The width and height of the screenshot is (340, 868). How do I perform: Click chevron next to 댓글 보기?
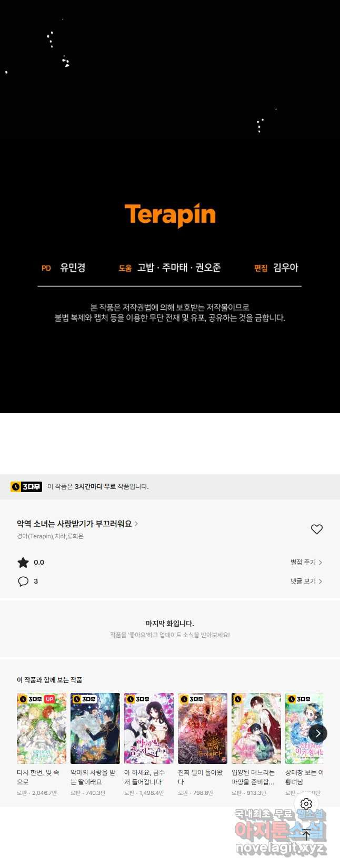[321, 581]
